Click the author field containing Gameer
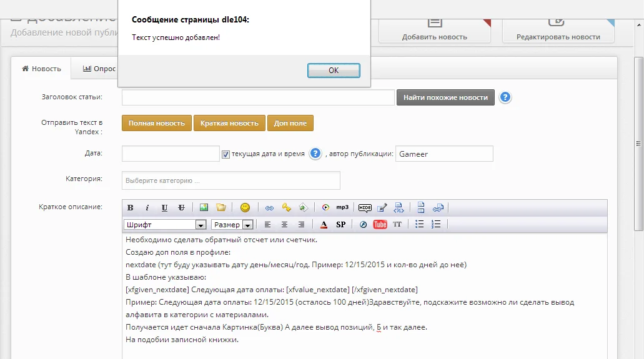Viewport: 644px width, 359px height. 444,154
